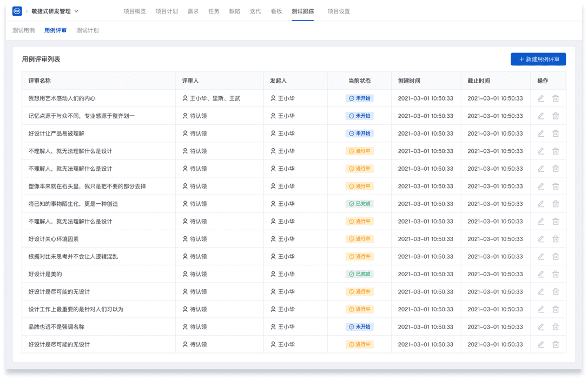588x380 pixels.
Task: Delete the 我想用艺术感动人们的内心 review
Action: click(x=556, y=98)
